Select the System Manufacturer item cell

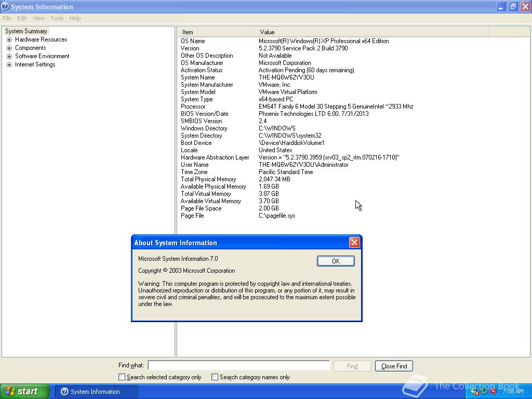(207, 85)
